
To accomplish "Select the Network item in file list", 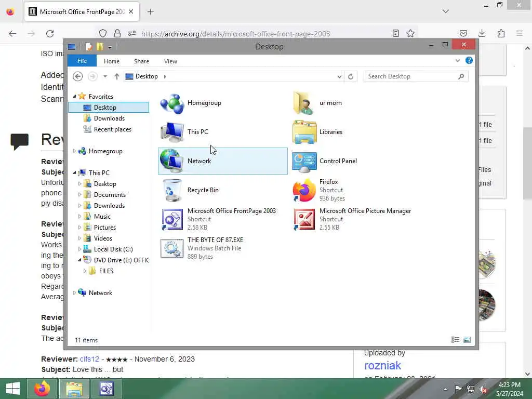I will pyautogui.click(x=222, y=161).
